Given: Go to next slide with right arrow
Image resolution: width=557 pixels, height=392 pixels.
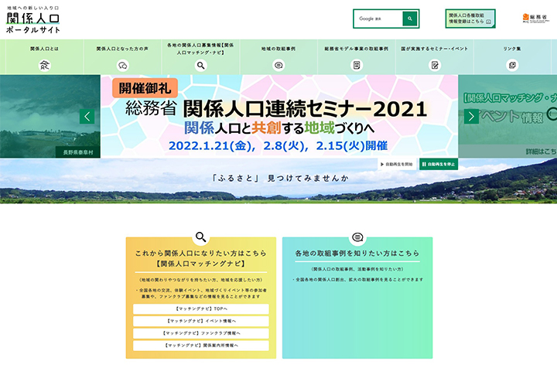Looking at the screenshot, I should [x=471, y=117].
